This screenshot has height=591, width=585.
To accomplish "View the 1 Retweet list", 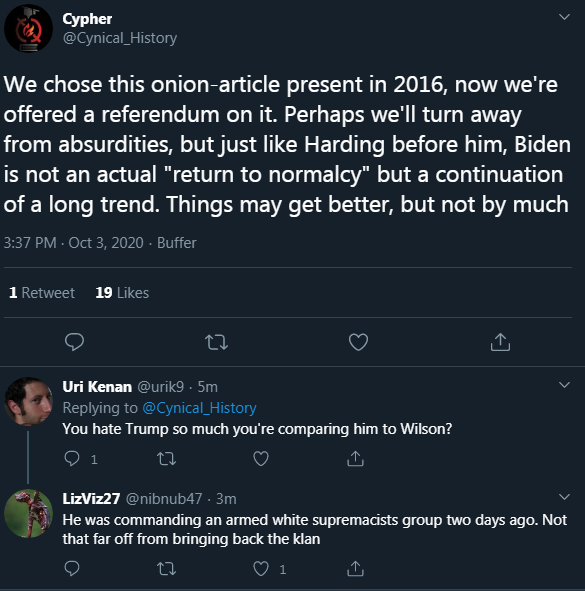I will click(41, 293).
